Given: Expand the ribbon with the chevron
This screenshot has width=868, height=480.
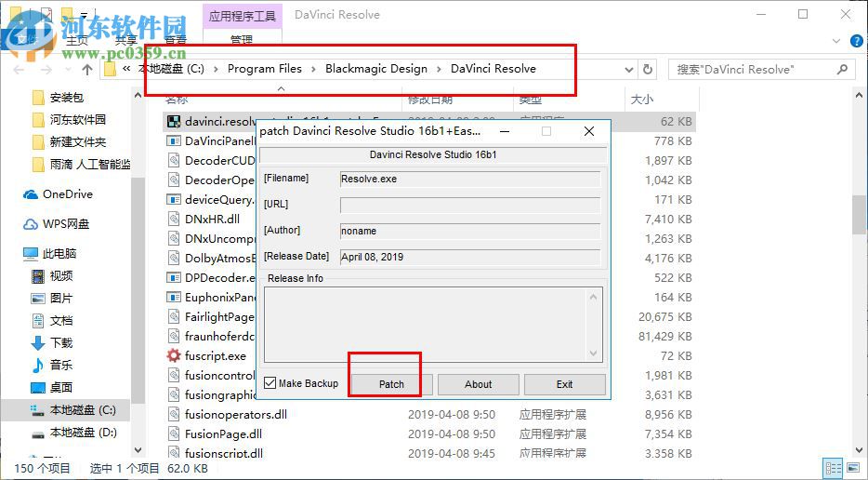Looking at the screenshot, I should (x=836, y=41).
